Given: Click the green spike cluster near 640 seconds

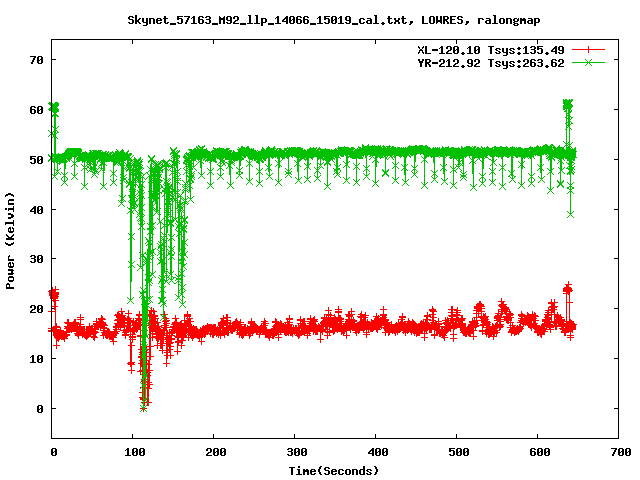Looking at the screenshot, I should click(x=568, y=105).
